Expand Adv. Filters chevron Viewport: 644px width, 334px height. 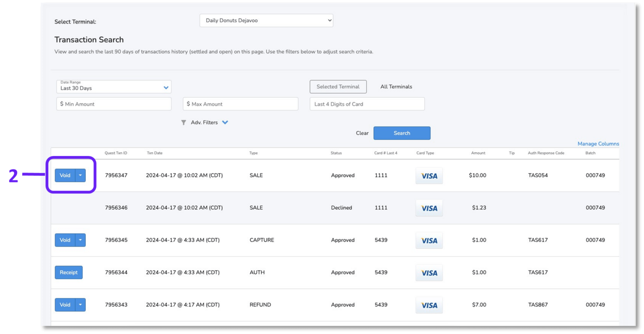225,123
